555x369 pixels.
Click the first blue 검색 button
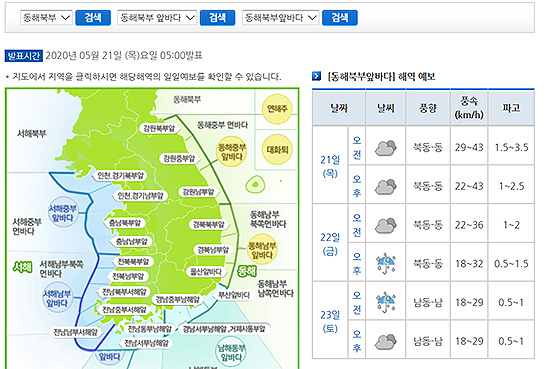click(93, 18)
